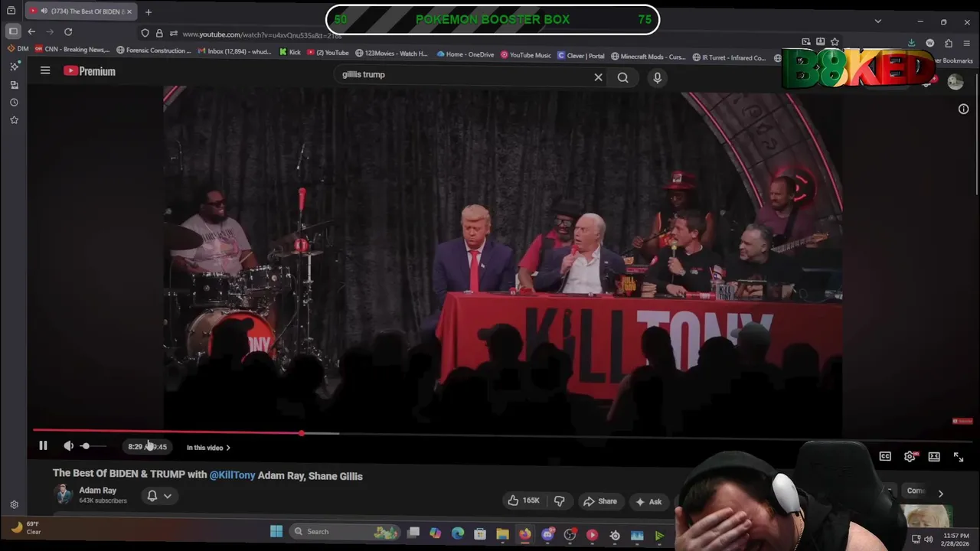The height and width of the screenshot is (551, 980).
Task: Open the sidebar history clock icon
Action: pos(14,103)
